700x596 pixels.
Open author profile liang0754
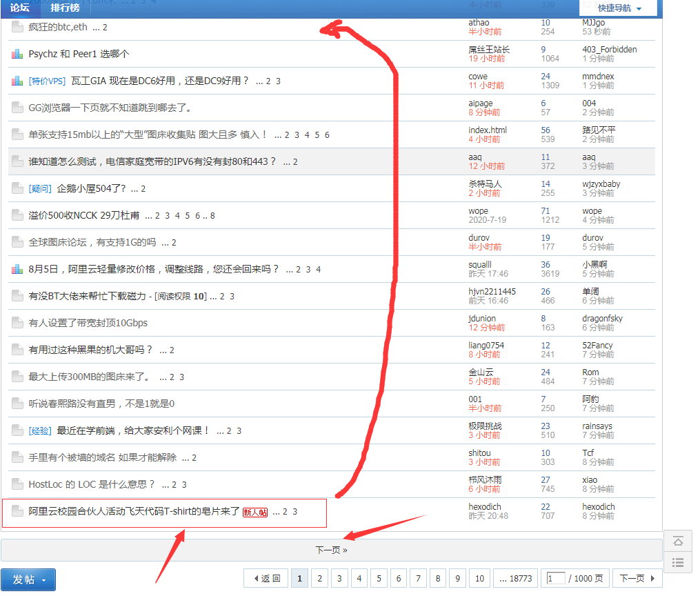486,345
